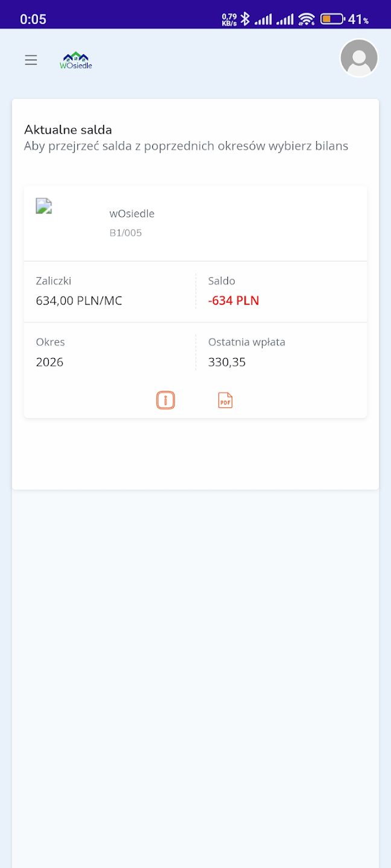This screenshot has width=391, height=868.
Task: Tap the Wi-Fi status icon
Action: point(307,19)
